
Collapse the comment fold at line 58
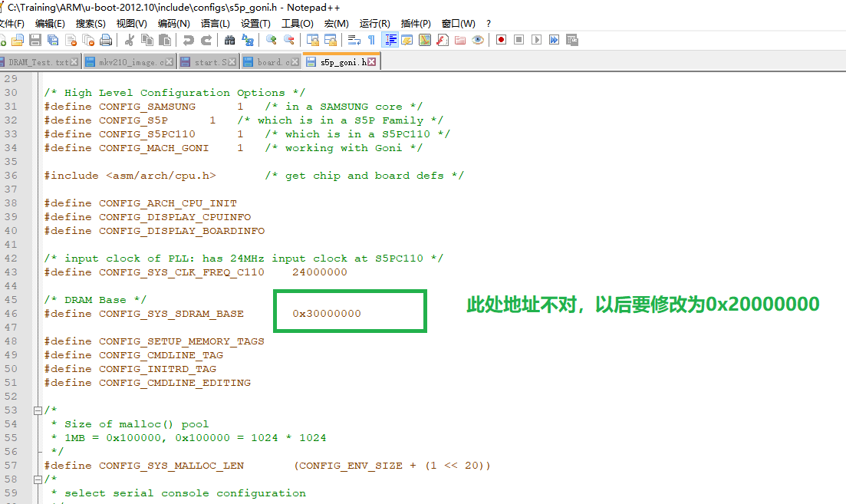(38, 479)
